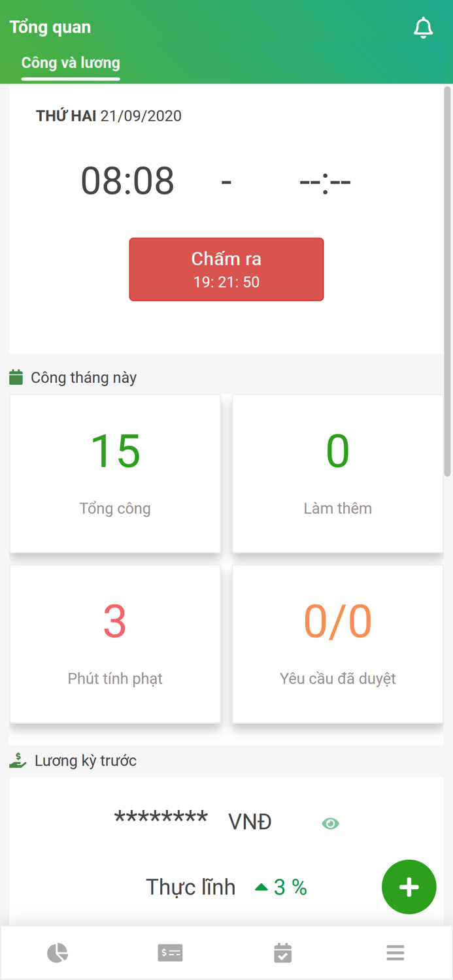This screenshot has width=453, height=980.
Task: Tap the green plus floating button
Action: [x=409, y=887]
